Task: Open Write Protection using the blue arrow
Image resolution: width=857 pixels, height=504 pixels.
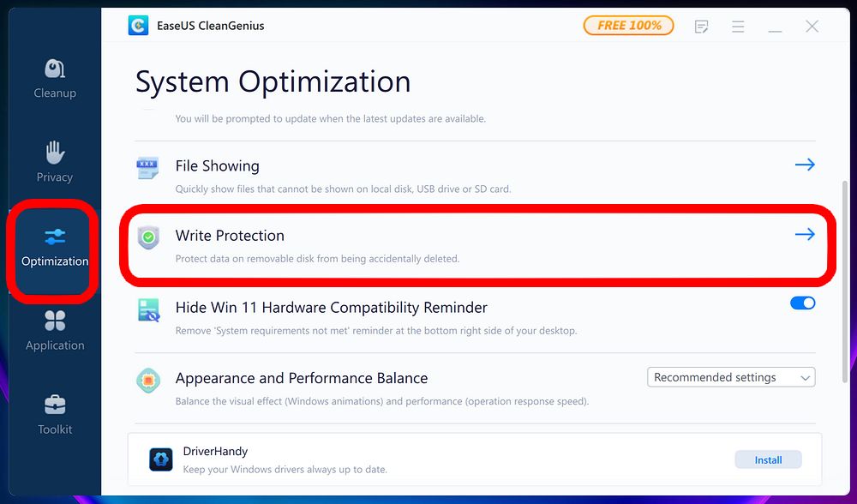Action: tap(805, 235)
